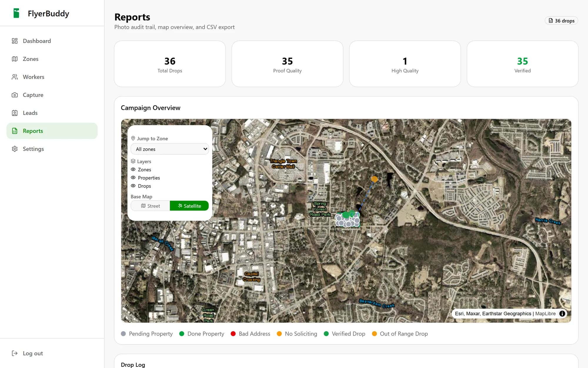Click the Proof Quality card

287,64
